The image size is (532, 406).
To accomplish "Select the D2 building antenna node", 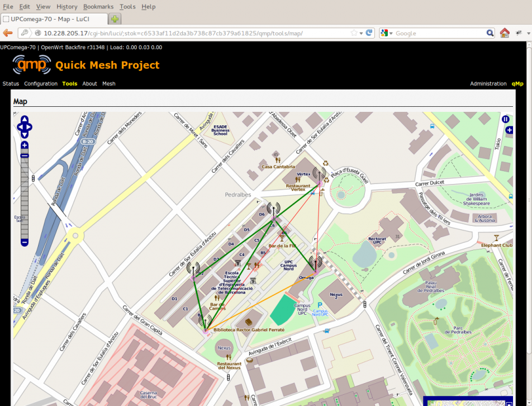I will pos(193,271).
